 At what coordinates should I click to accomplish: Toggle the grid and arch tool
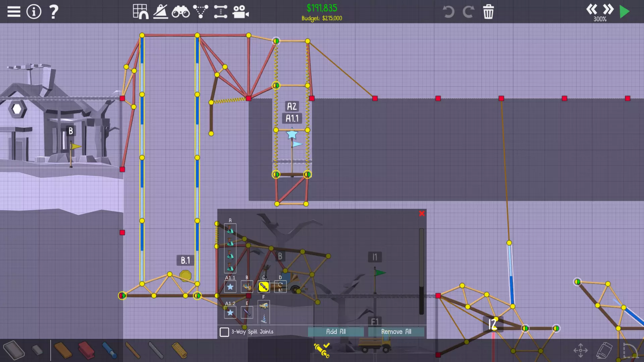[x=141, y=12]
